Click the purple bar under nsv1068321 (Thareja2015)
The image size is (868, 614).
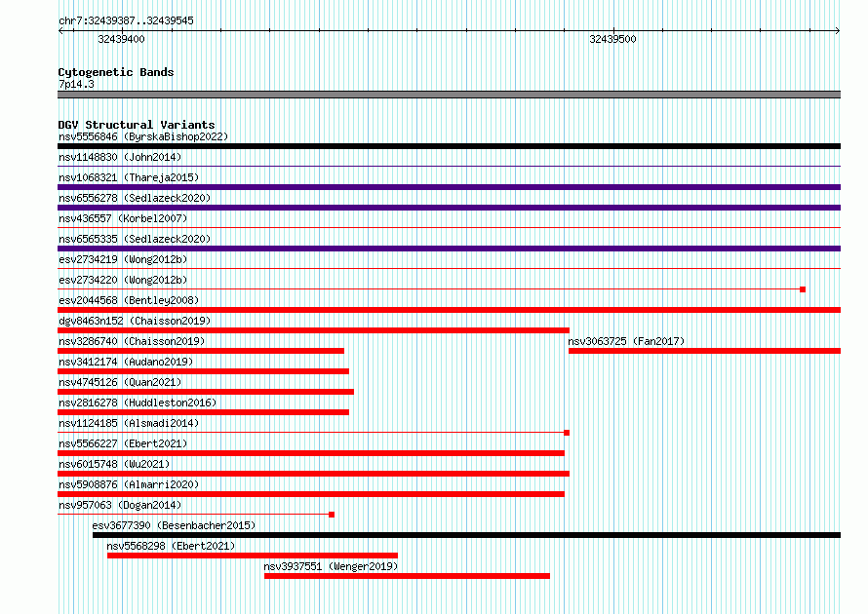click(x=449, y=187)
